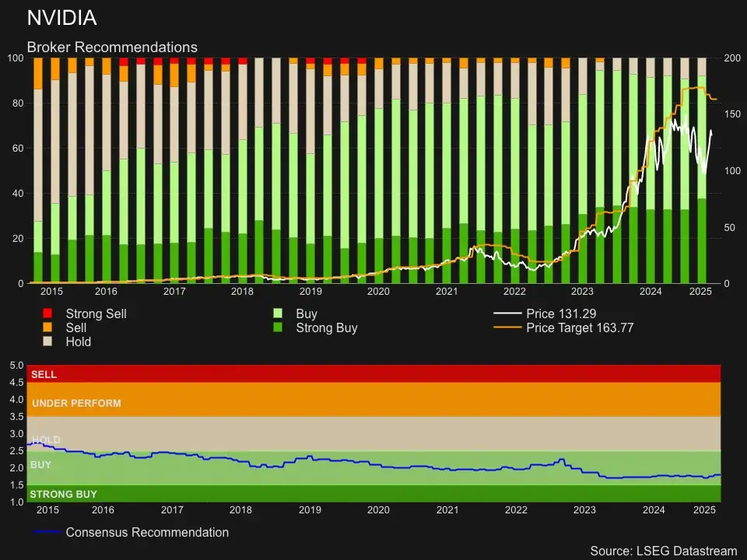The width and height of the screenshot is (747, 560).
Task: Click the 1.0 tick on consensus axis
Action: [x=16, y=502]
